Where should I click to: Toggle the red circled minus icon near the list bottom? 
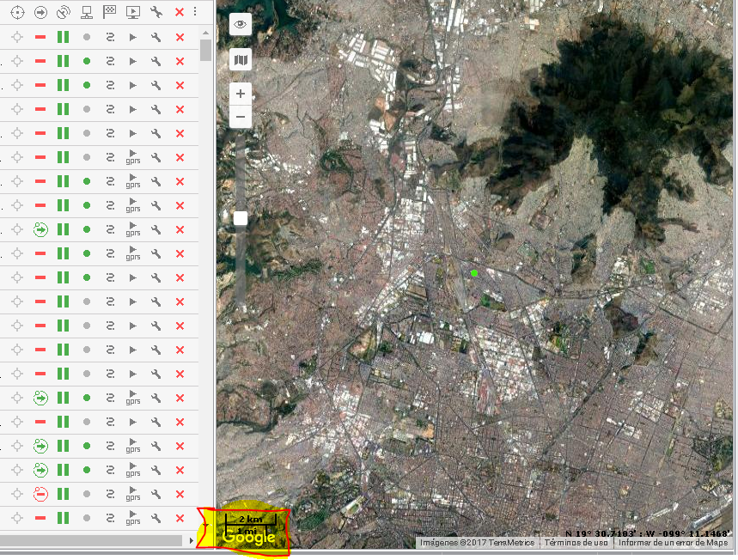point(40,494)
